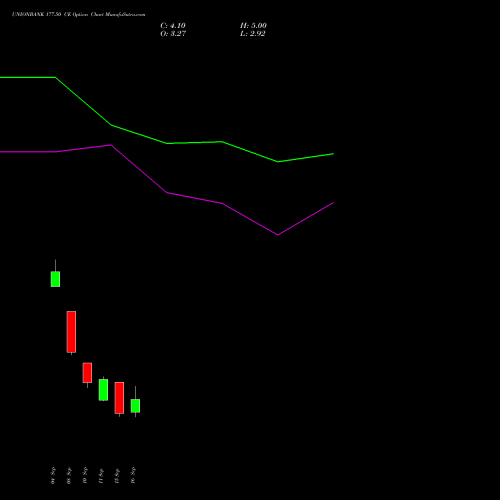Click the 11 Sep date label

(x=101, y=475)
